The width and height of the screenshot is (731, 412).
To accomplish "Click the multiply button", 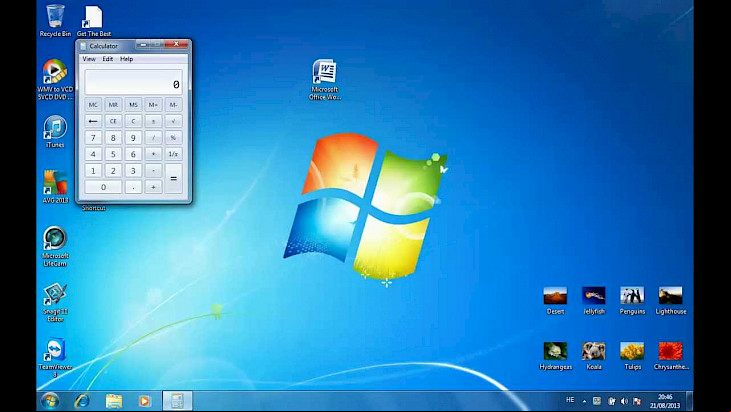I will coord(153,154).
